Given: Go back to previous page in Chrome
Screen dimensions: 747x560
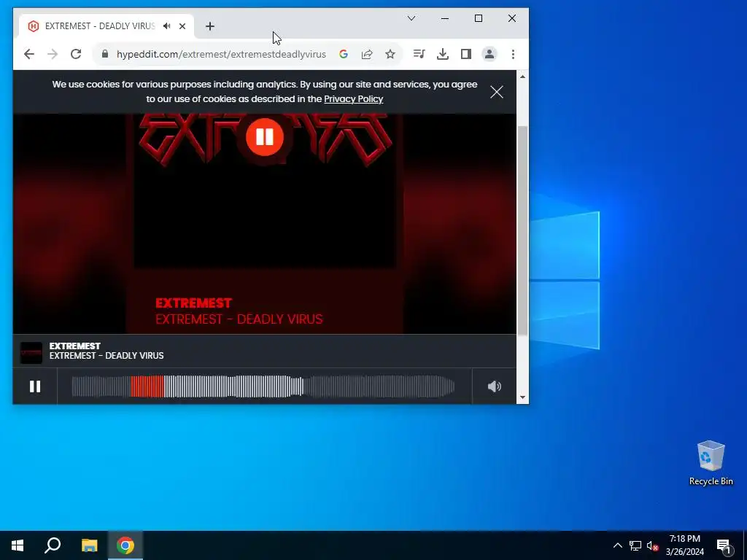Looking at the screenshot, I should pyautogui.click(x=29, y=54).
